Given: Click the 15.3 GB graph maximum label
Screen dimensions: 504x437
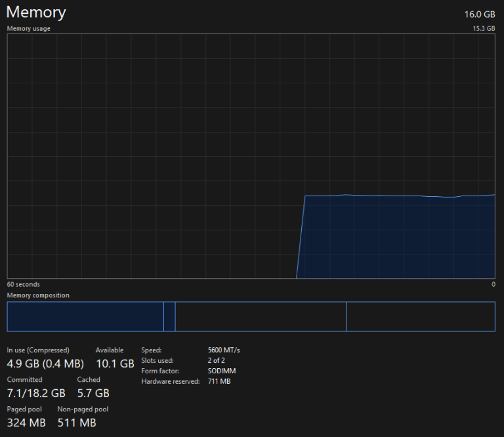Looking at the screenshot, I should click(x=484, y=29).
